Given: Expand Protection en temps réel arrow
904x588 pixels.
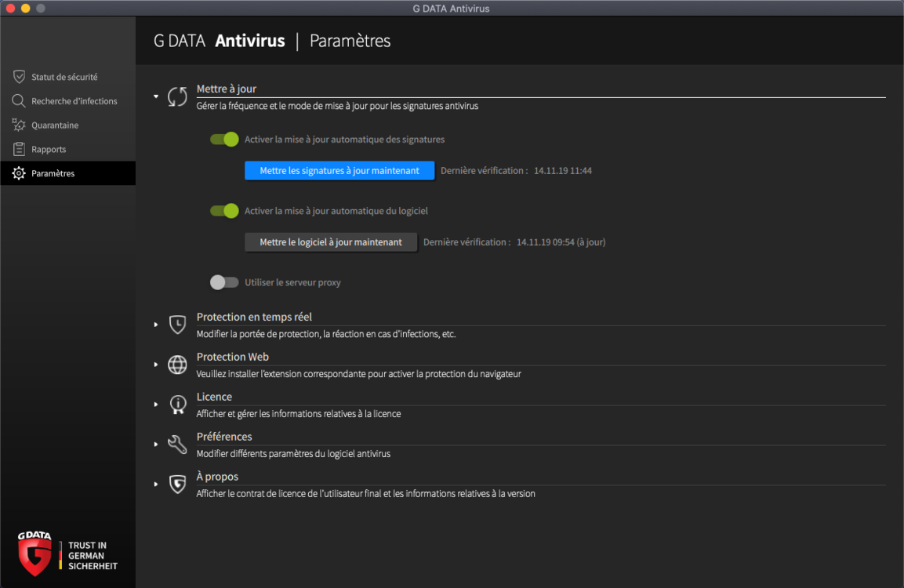Looking at the screenshot, I should [156, 325].
